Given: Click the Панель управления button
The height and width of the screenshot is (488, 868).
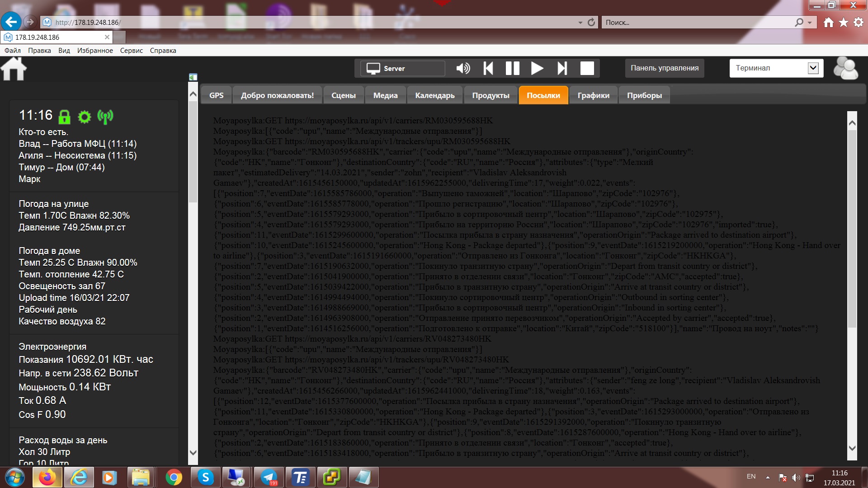Looking at the screenshot, I should (x=664, y=68).
